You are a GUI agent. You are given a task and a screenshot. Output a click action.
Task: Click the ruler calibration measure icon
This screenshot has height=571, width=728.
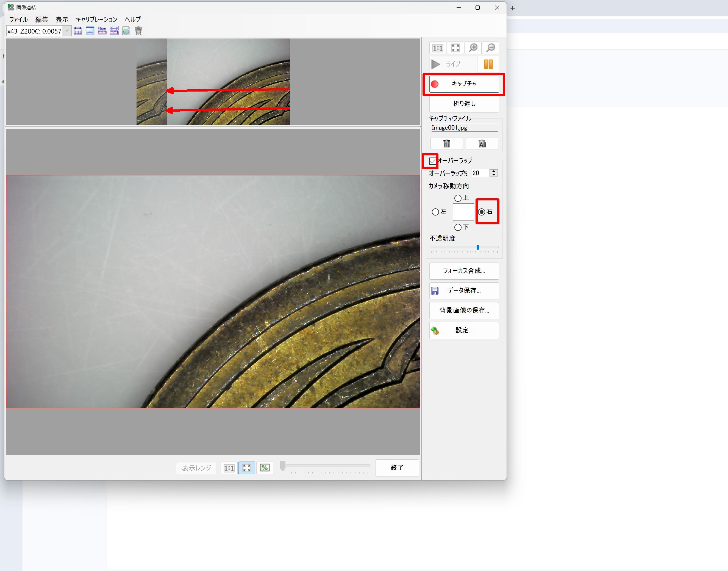point(78,31)
